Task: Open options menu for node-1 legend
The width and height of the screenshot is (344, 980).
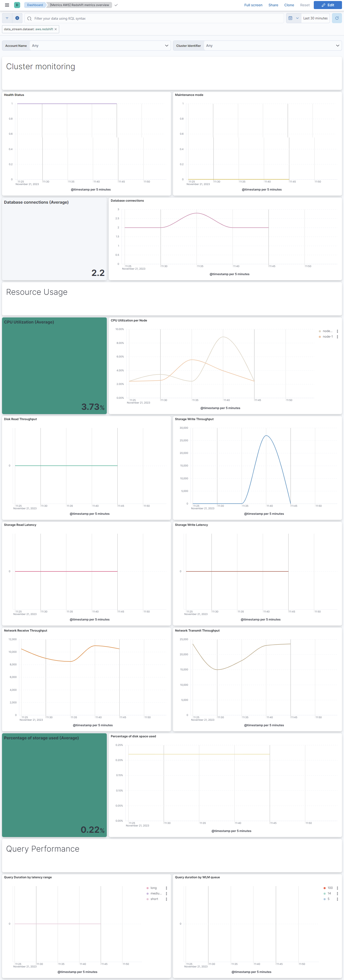Action: (x=337, y=337)
